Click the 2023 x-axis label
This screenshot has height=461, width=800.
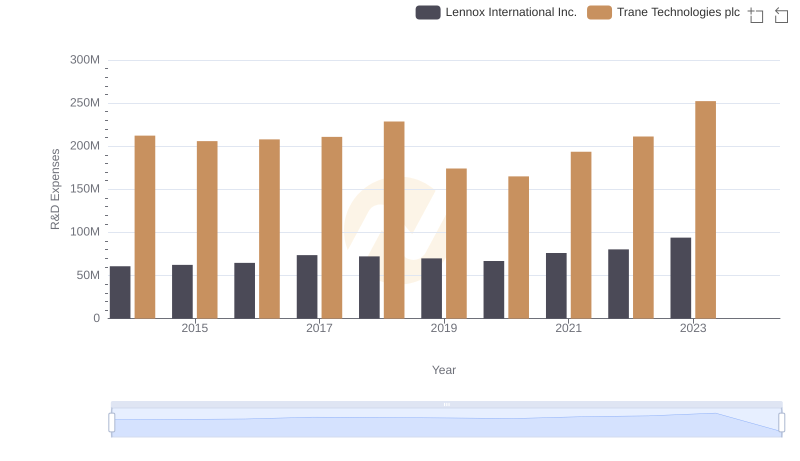(693, 328)
